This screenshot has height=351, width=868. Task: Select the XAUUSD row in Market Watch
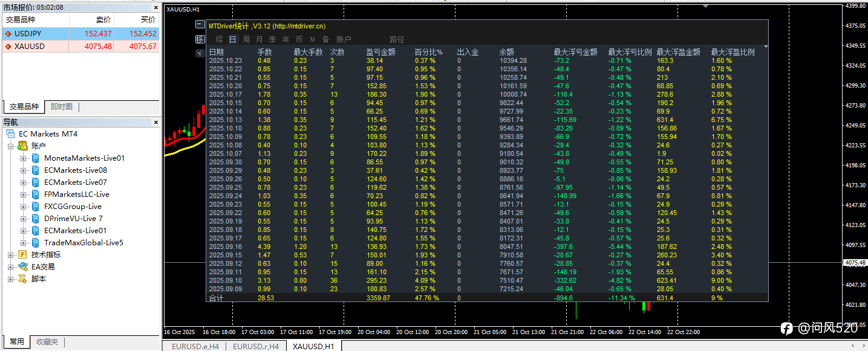pyautogui.click(x=29, y=47)
